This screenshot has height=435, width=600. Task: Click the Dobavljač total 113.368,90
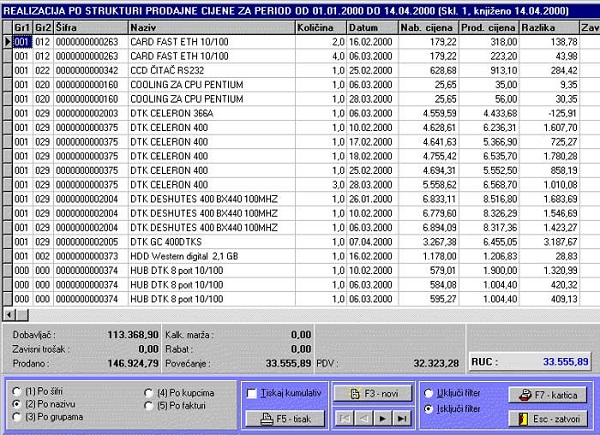click(133, 335)
